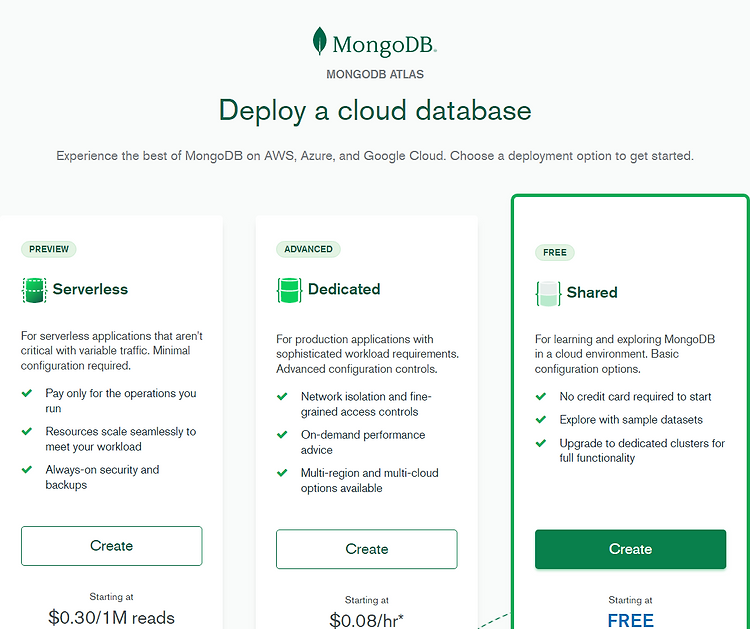Click 'No credit card required to start'
This screenshot has width=750, height=629.
[635, 397]
